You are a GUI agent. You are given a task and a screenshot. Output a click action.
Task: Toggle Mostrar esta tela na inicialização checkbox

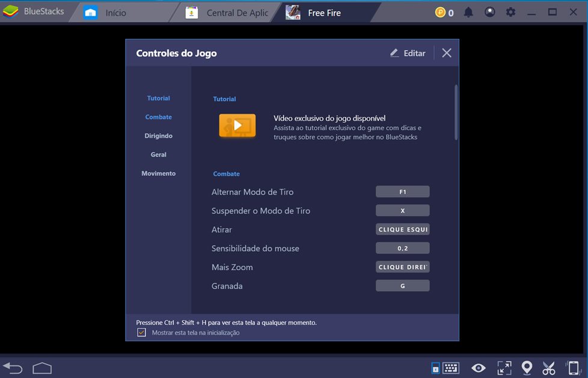tap(141, 332)
